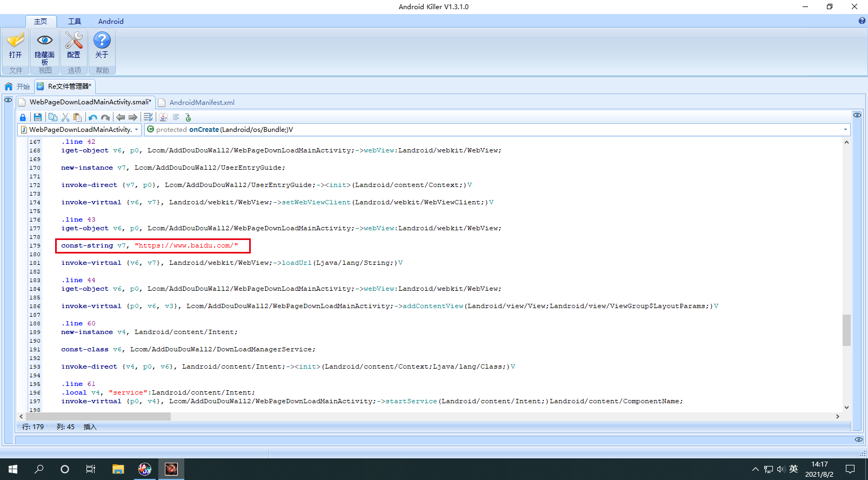This screenshot has width=868, height=480.
Task: Open the 配置 settings tools icon
Action: tap(74, 46)
